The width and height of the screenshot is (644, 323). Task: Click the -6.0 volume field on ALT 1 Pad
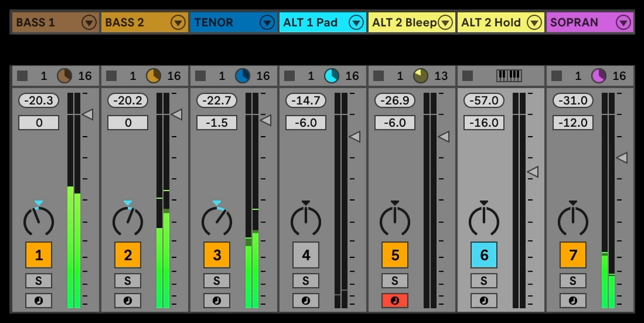pyautogui.click(x=305, y=123)
